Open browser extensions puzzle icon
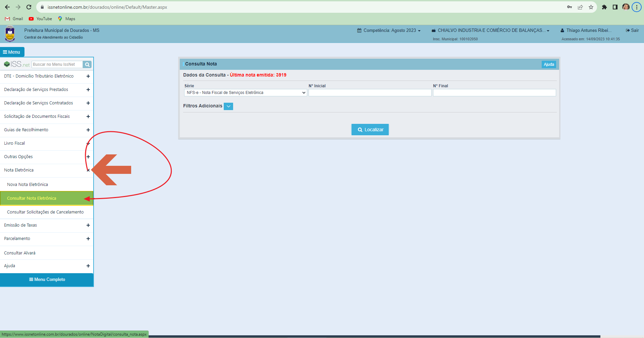The height and width of the screenshot is (338, 644). (604, 7)
